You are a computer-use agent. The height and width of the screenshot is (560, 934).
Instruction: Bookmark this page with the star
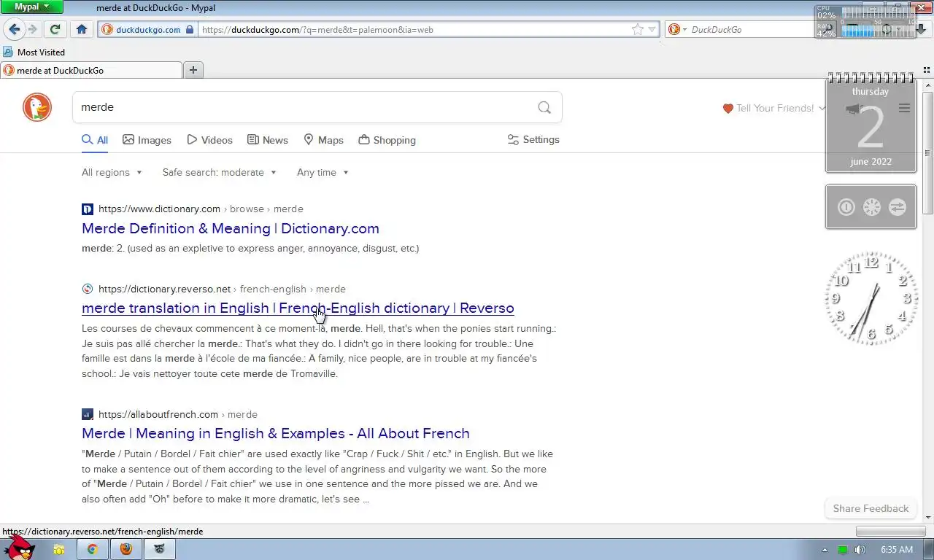click(x=638, y=29)
